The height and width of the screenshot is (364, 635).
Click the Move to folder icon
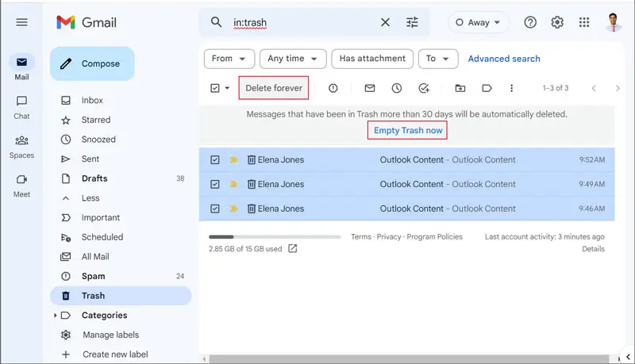pyautogui.click(x=460, y=88)
